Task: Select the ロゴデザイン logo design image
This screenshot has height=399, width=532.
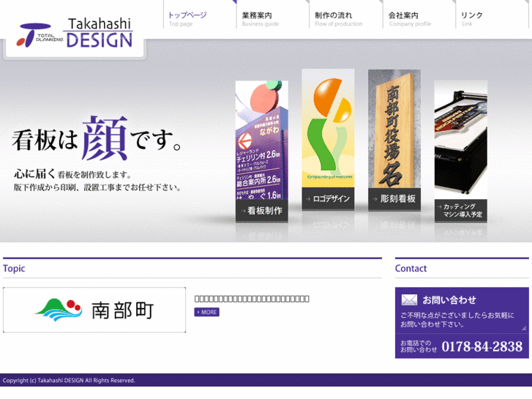Action: tap(328, 128)
